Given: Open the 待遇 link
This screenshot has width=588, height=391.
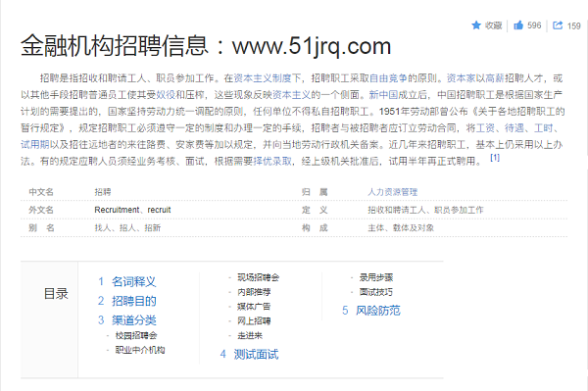Looking at the screenshot, I should coord(514,128).
